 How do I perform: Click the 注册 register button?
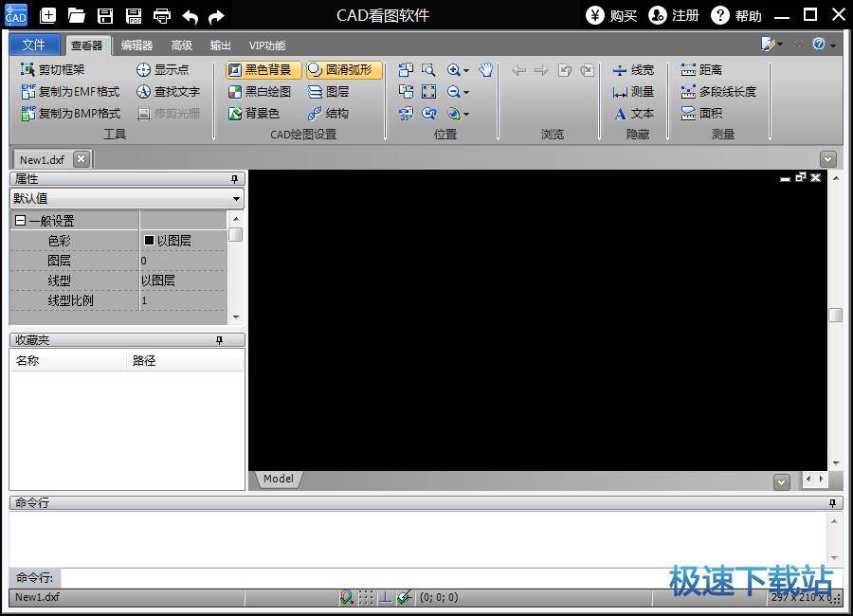point(674,15)
